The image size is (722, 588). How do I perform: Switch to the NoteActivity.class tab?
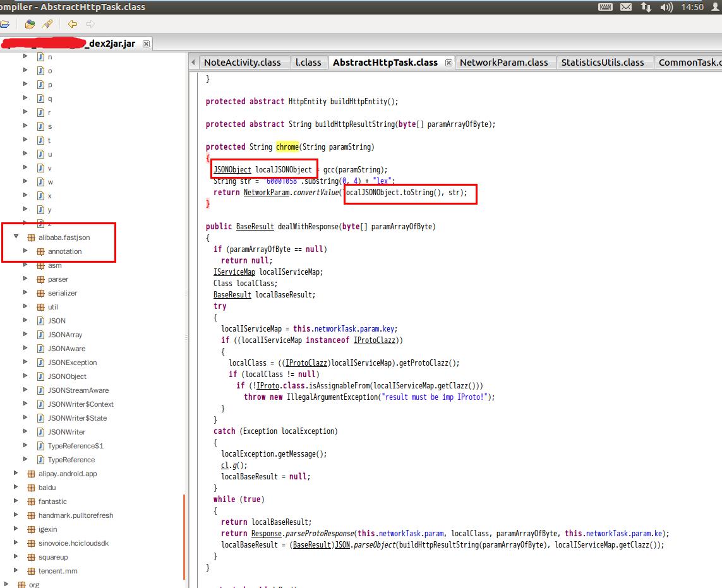point(242,63)
